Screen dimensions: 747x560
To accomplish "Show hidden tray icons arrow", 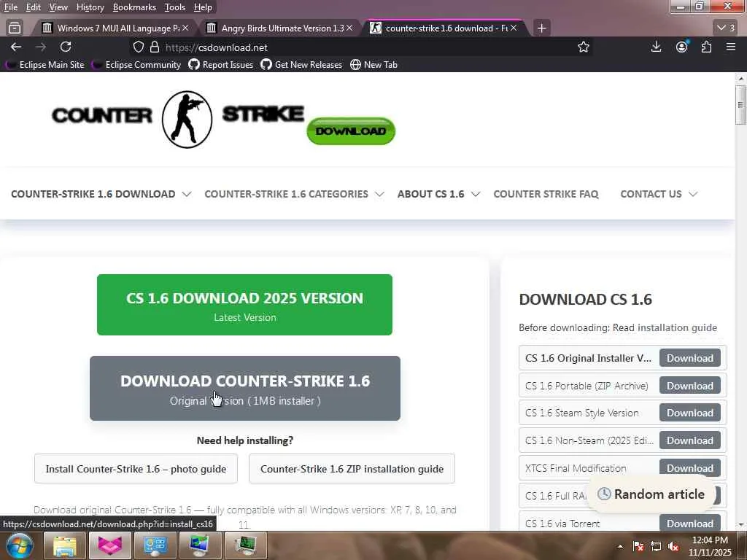I will [620, 547].
